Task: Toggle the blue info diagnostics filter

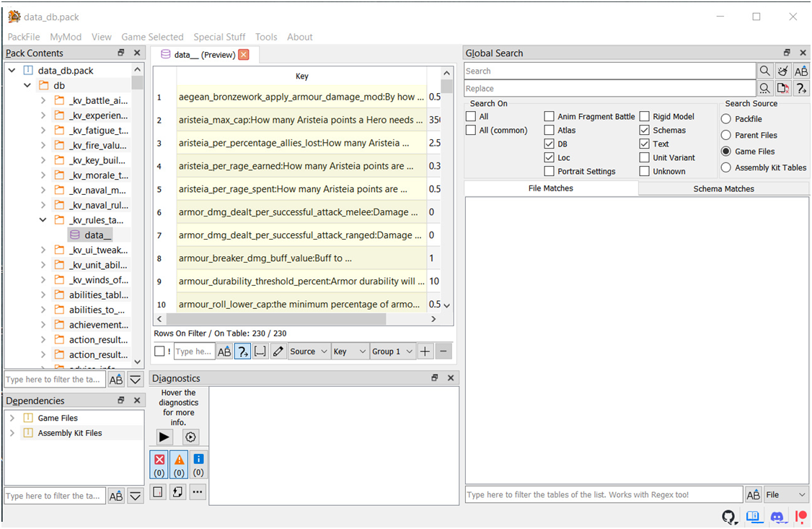Action: 198,465
